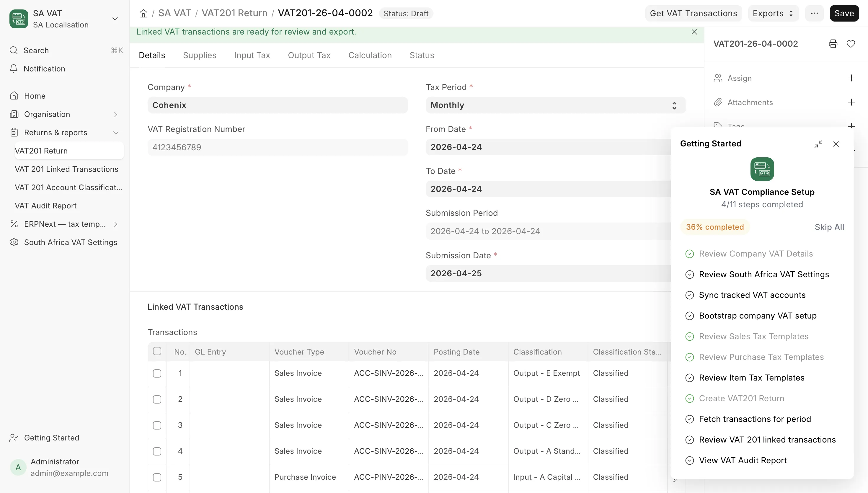Screen dimensions: 868x493
Task: Check row 4 Output - A Stand checkbox
Action: pyautogui.click(x=157, y=451)
